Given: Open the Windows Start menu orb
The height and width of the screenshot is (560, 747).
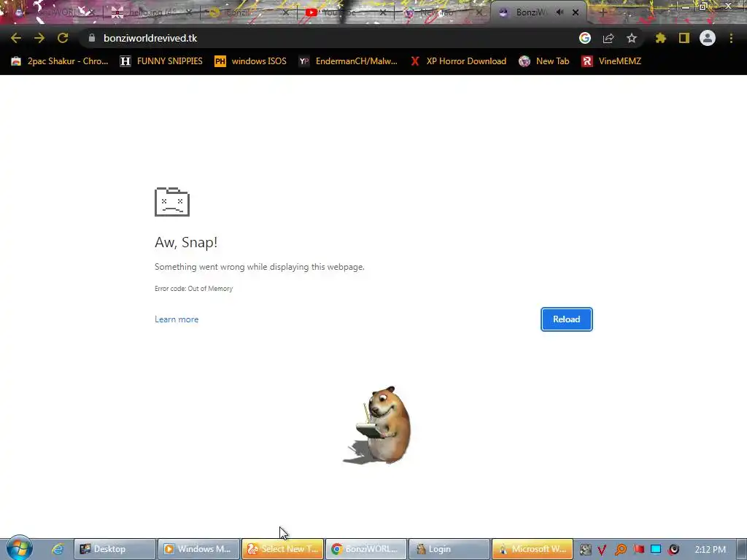Looking at the screenshot, I should coord(19,548).
